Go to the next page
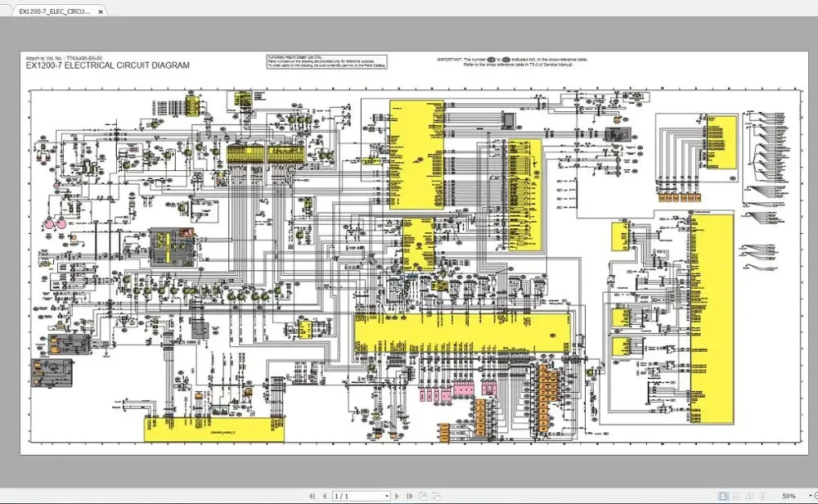Screen dimensions: 818x504 (397, 496)
